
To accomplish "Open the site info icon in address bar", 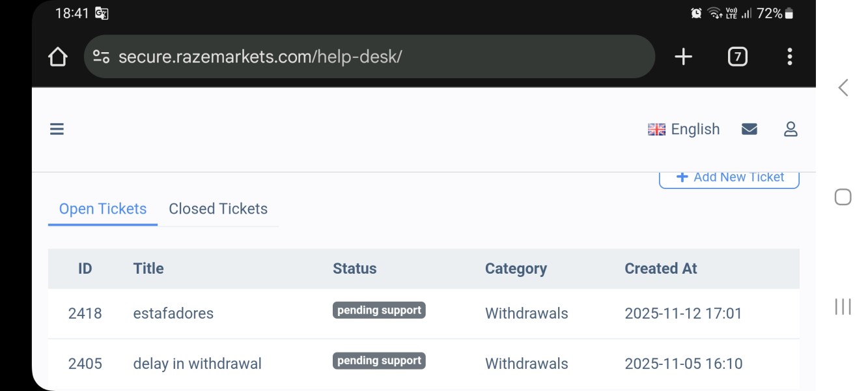I will pyautogui.click(x=101, y=57).
